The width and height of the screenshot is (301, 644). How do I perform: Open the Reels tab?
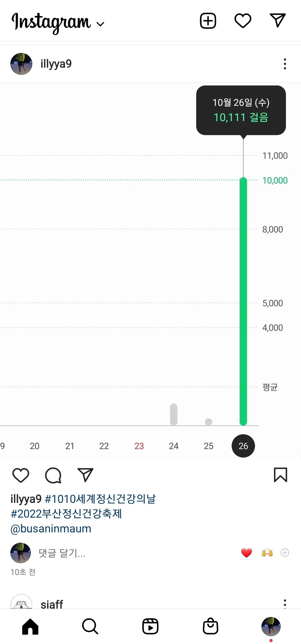pyautogui.click(x=151, y=626)
